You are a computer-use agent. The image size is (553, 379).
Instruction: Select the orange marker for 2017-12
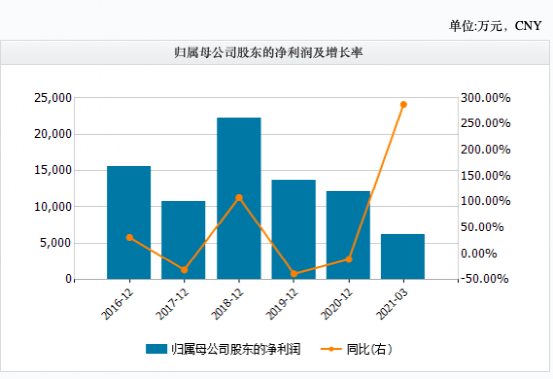click(x=184, y=270)
